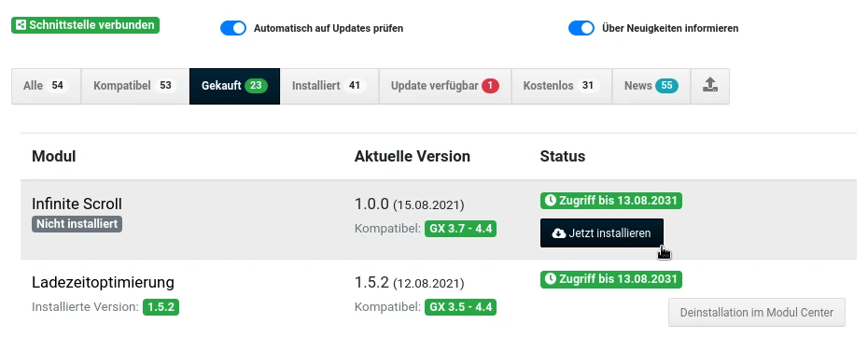Click the Nicht installiert badge
Image resolution: width=868 pixels, height=338 pixels.
click(x=77, y=224)
